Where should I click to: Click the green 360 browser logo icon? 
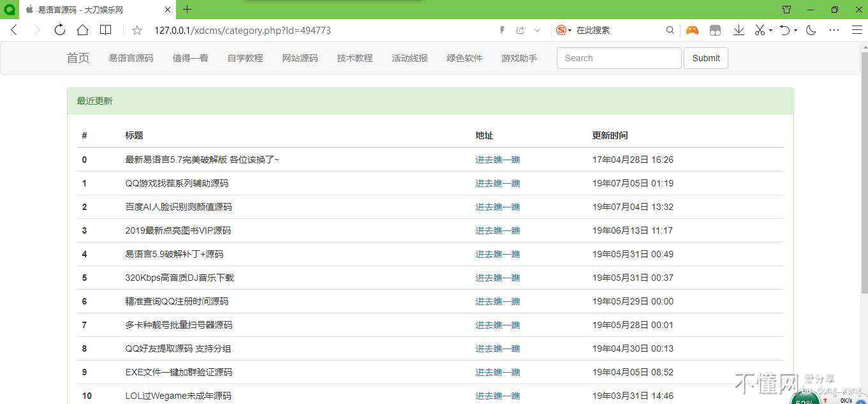[x=9, y=10]
